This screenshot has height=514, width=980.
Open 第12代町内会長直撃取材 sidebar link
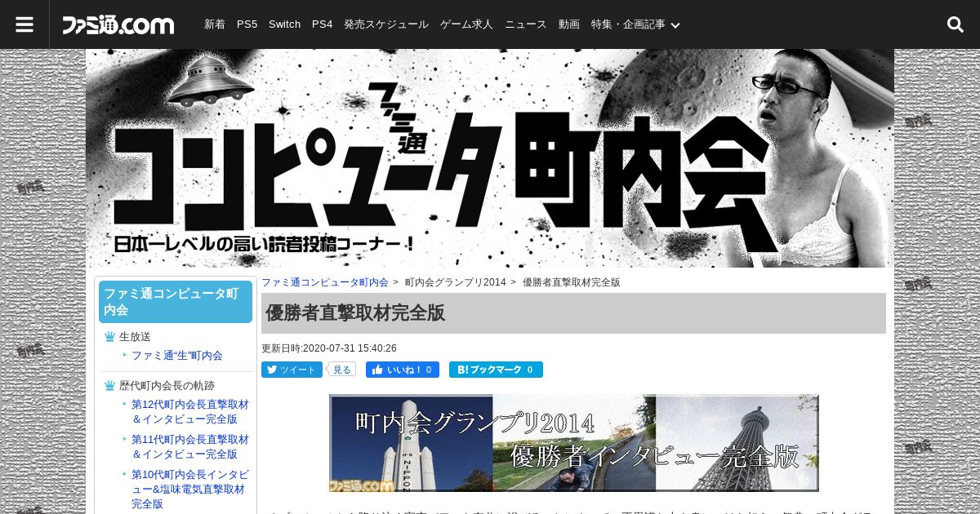click(x=190, y=412)
